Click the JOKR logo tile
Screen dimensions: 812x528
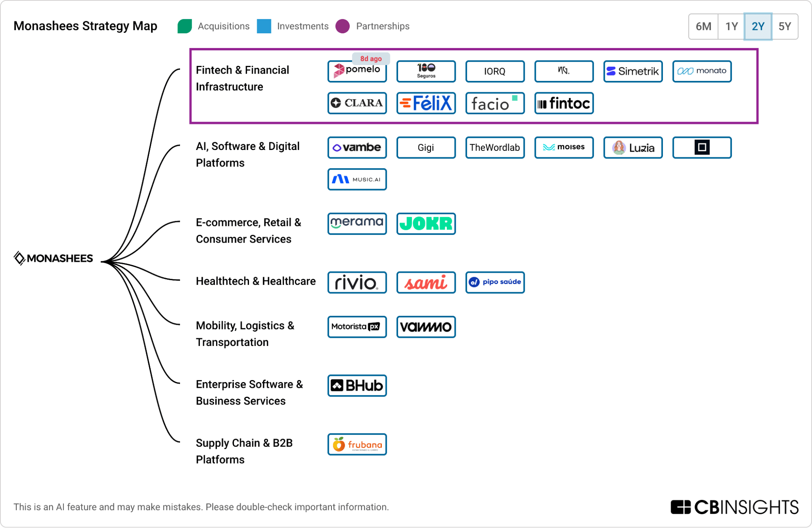[426, 224]
